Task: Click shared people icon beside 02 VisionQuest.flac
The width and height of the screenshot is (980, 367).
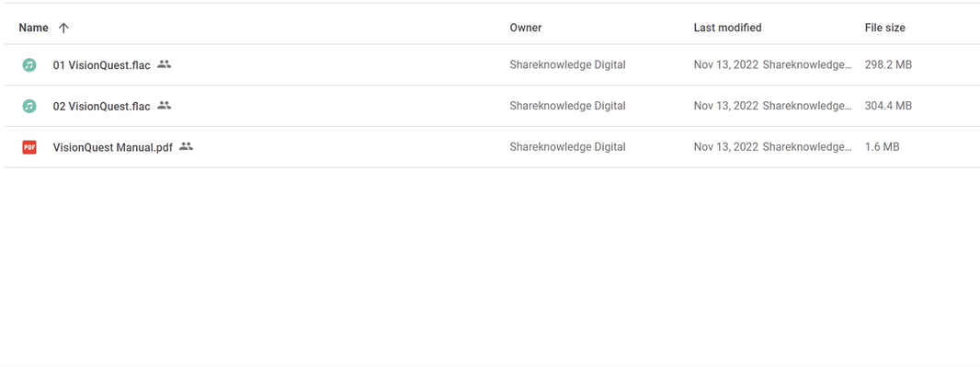Action: (165, 105)
